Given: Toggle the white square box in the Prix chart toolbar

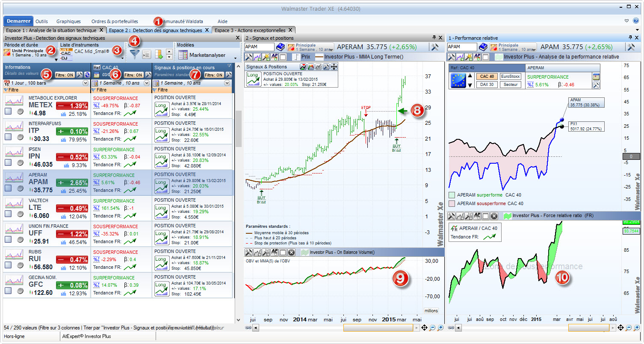Looking at the screenshot, I should [282, 56].
